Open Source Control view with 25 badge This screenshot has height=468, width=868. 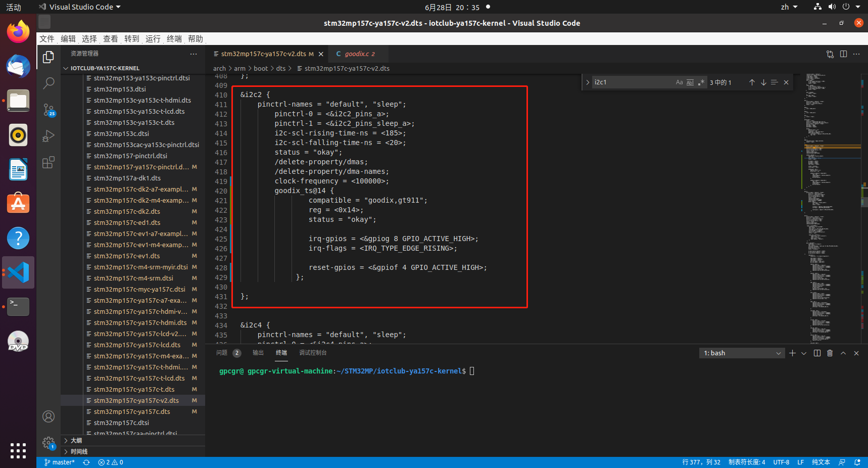[x=49, y=110]
